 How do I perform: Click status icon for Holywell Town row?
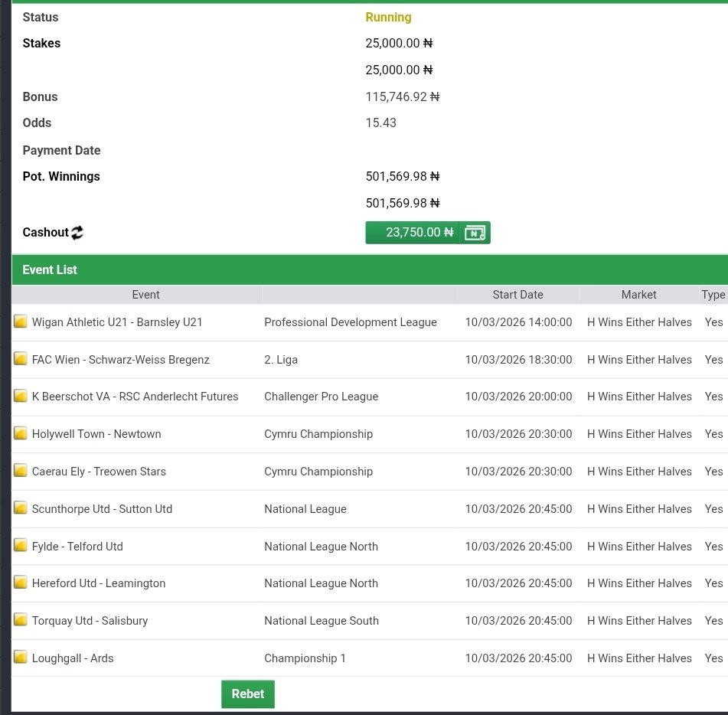tap(21, 433)
